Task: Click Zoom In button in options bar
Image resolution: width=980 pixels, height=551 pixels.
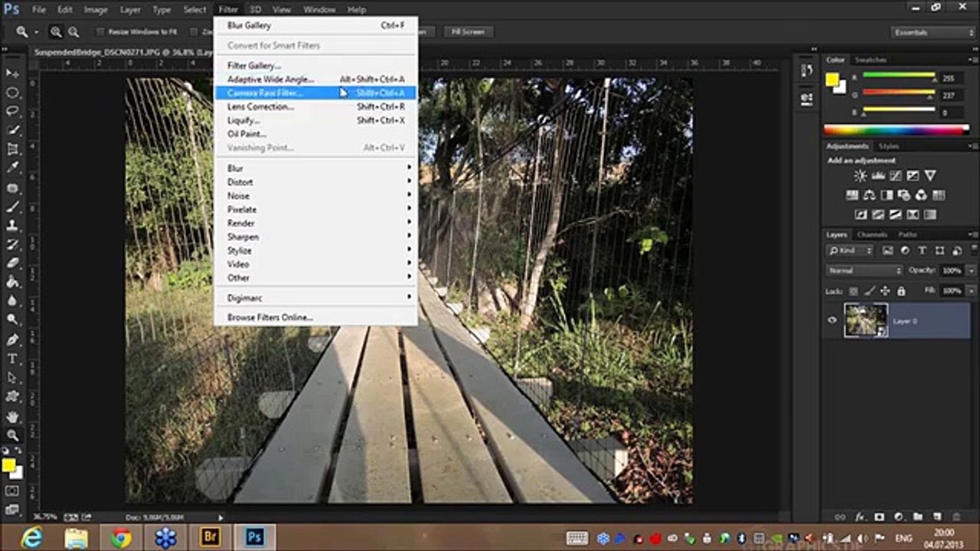Action: tap(56, 32)
